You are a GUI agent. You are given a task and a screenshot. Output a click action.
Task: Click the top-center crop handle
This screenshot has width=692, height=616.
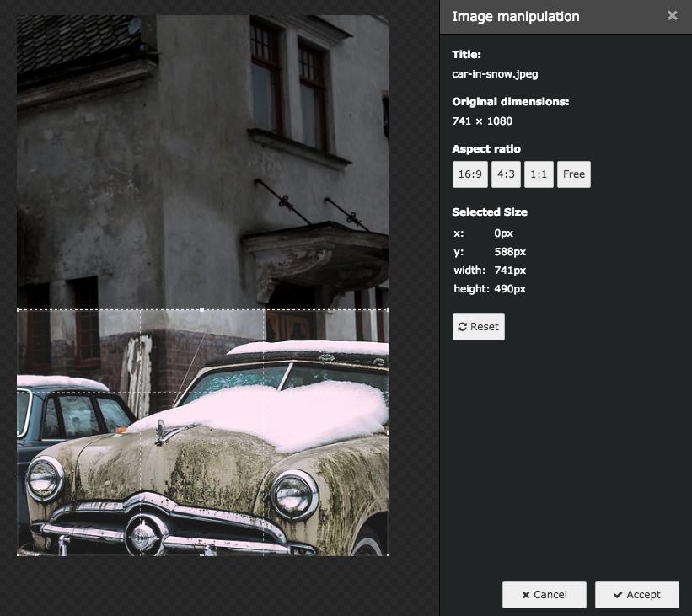[x=202, y=309]
